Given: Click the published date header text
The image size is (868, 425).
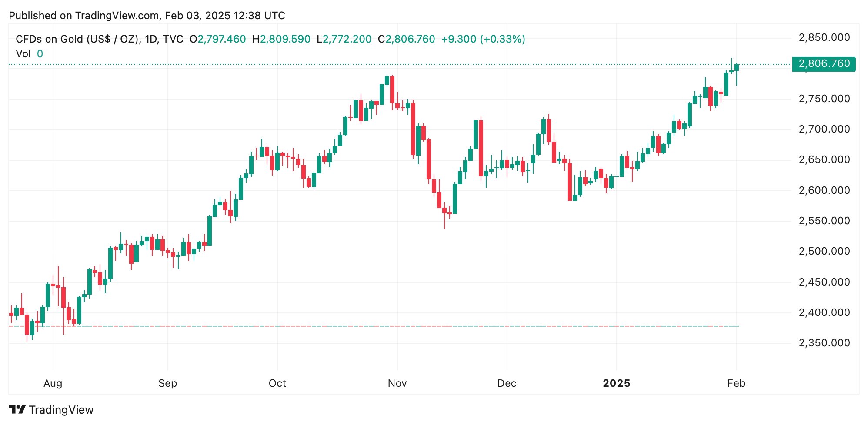Looking at the screenshot, I should pos(147,16).
